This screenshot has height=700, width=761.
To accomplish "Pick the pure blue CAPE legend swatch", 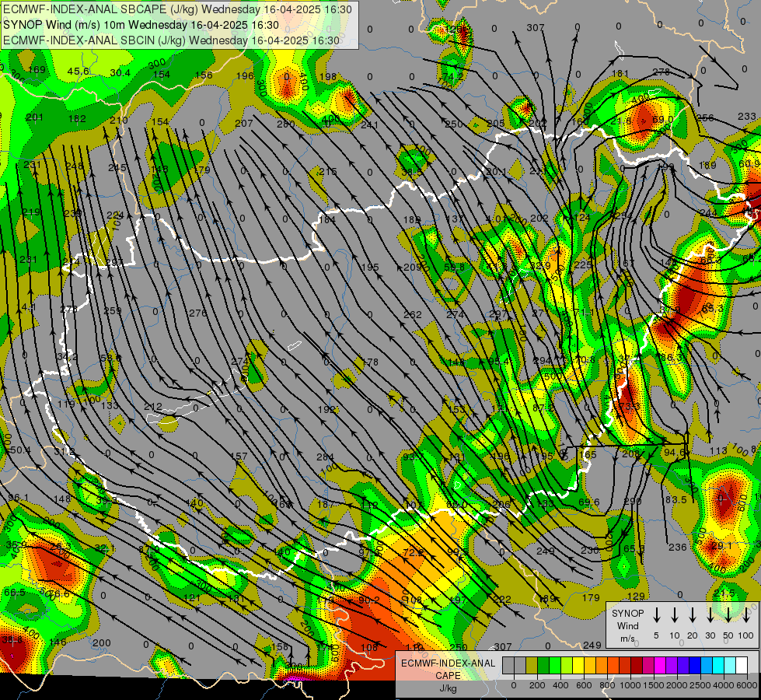I will pyautogui.click(x=694, y=665).
